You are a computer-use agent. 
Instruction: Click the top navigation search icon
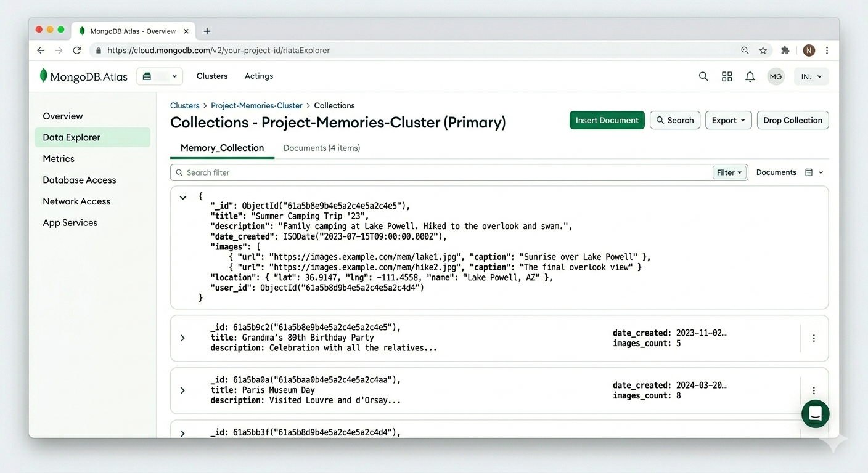pyautogui.click(x=703, y=76)
